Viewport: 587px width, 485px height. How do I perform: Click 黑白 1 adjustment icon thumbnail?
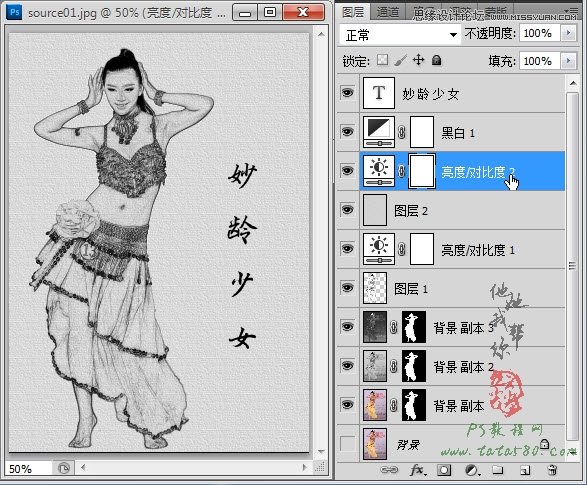(x=379, y=132)
